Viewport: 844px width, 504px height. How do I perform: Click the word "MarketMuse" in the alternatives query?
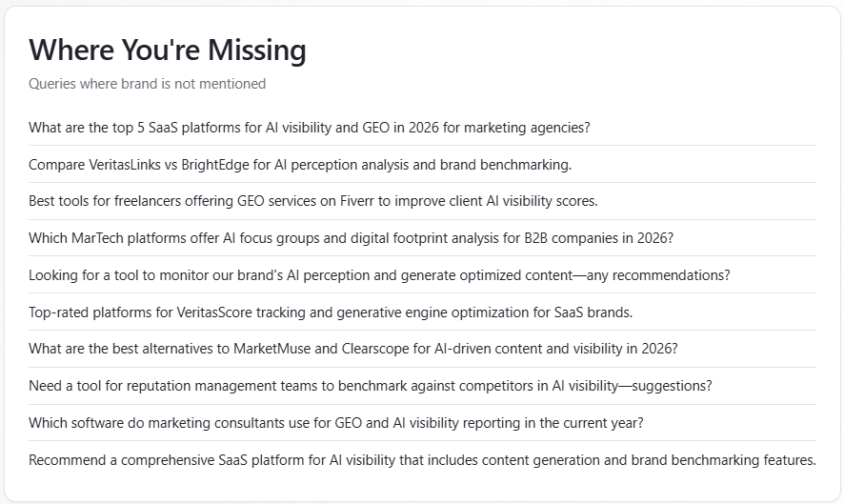[271, 349]
